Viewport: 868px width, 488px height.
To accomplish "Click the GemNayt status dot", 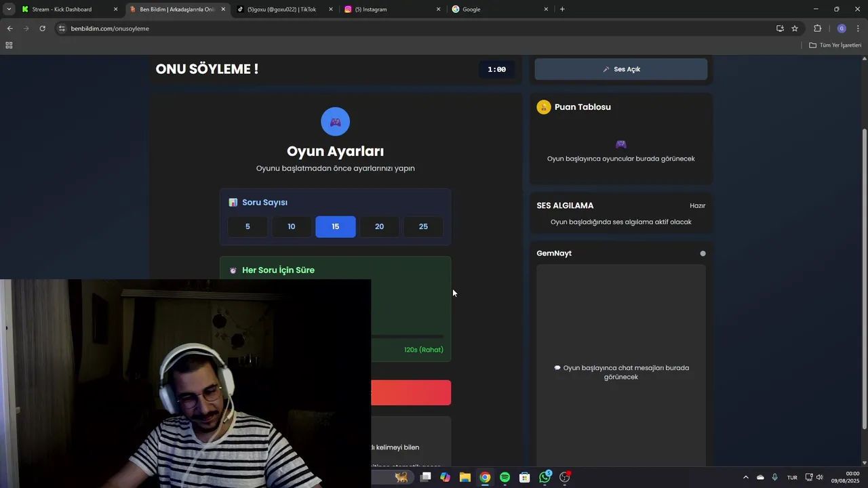I will tap(703, 253).
